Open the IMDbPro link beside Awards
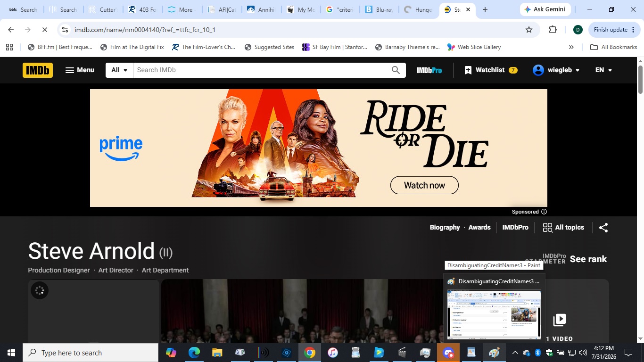This screenshot has height=362, width=644. [515, 227]
